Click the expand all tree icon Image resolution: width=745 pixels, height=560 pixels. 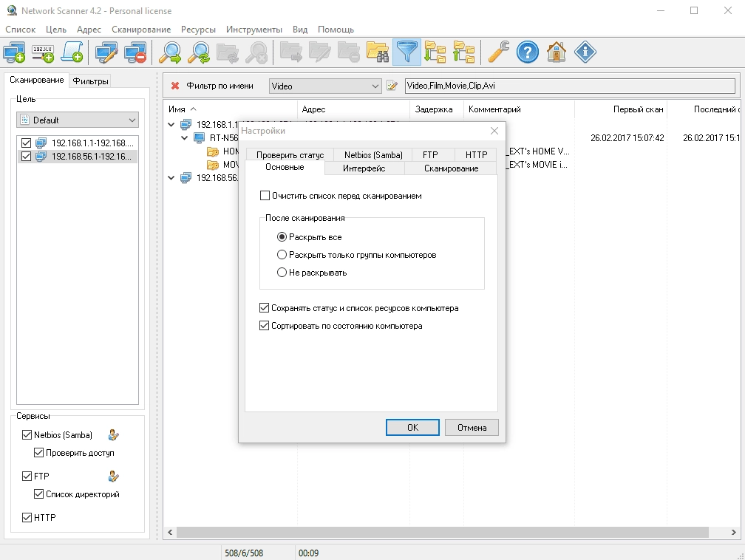[x=435, y=52]
